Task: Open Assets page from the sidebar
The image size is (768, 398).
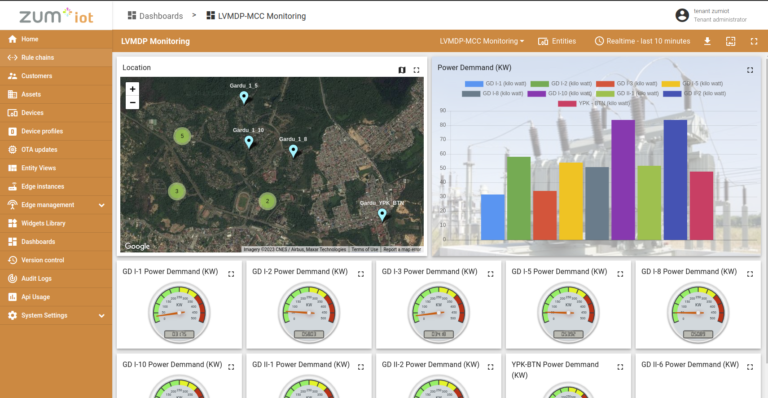Action: [x=56, y=94]
